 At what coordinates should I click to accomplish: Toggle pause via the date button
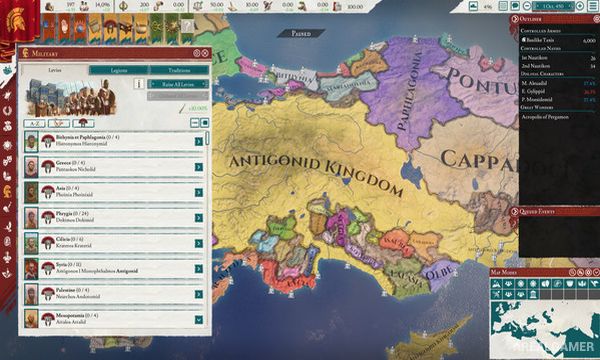tap(553, 6)
